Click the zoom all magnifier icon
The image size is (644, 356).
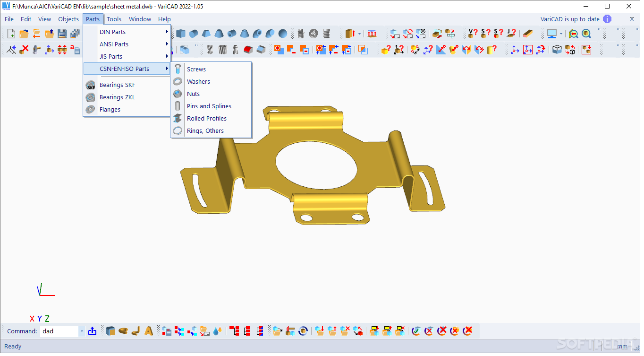pyautogui.click(x=586, y=34)
